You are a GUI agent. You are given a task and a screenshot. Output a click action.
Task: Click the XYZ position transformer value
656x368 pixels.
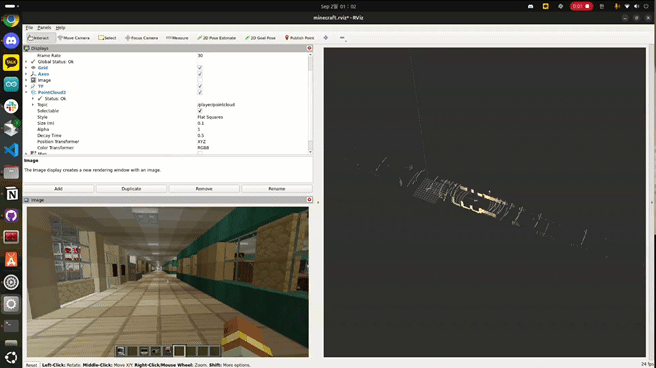[x=201, y=141]
